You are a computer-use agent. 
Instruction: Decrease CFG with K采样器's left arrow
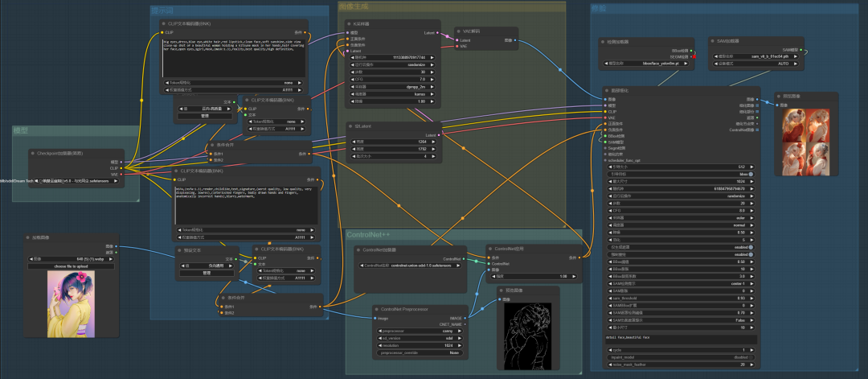[x=353, y=80]
